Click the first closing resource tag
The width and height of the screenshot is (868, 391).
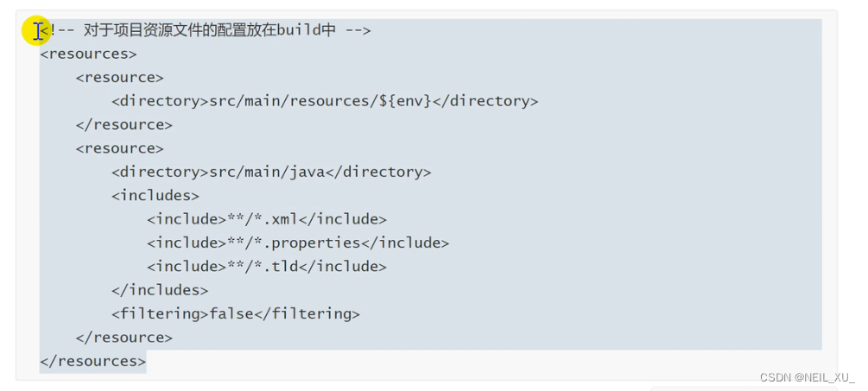(x=124, y=125)
